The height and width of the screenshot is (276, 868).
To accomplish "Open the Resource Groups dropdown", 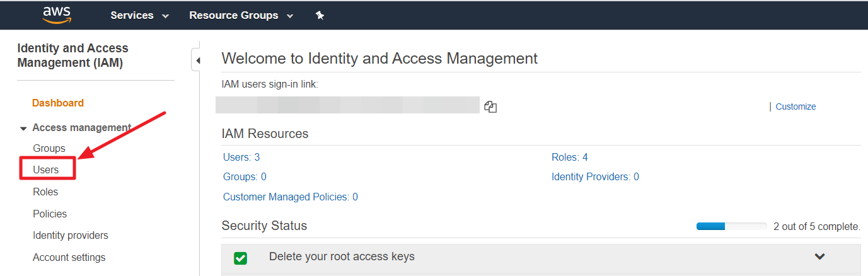I will (x=241, y=16).
